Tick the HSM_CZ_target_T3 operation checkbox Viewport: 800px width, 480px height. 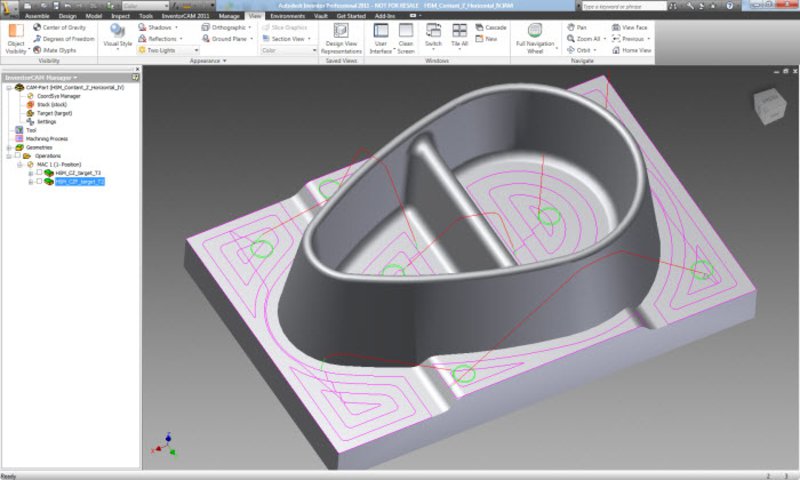(x=39, y=173)
